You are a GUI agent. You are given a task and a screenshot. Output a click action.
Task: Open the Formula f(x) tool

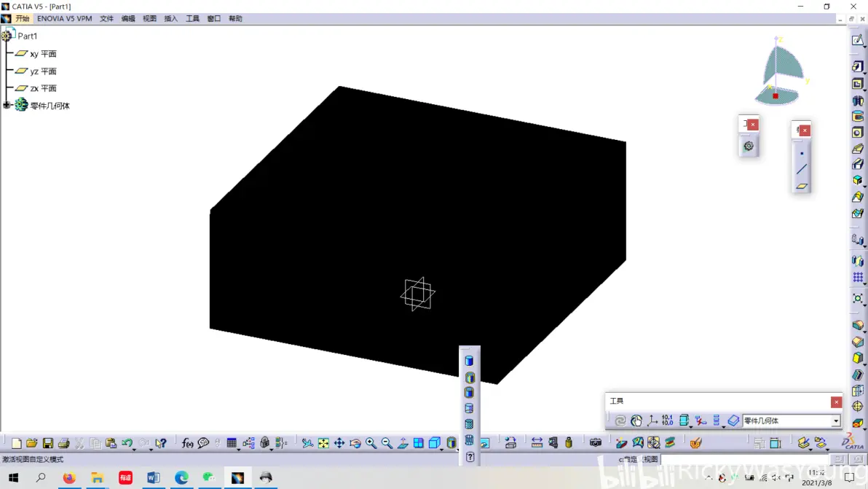[x=187, y=443]
